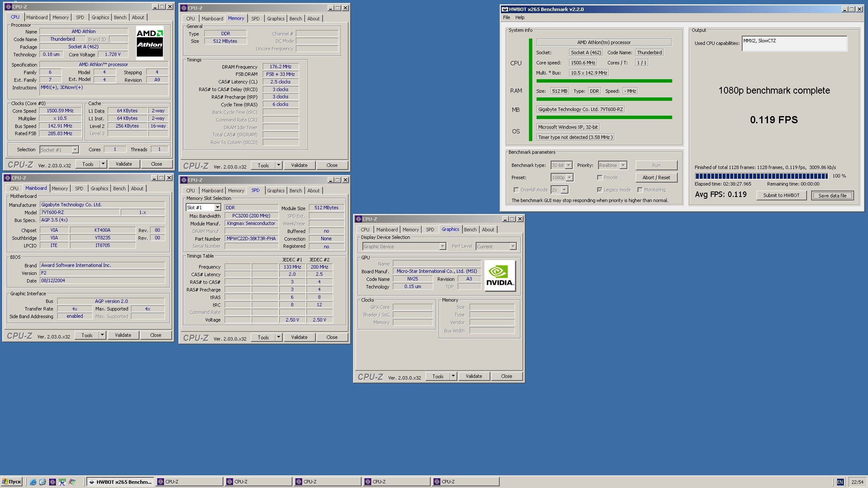Open the Help menu in HWBOT x265
Screen dimensions: 868x488
(x=520, y=17)
